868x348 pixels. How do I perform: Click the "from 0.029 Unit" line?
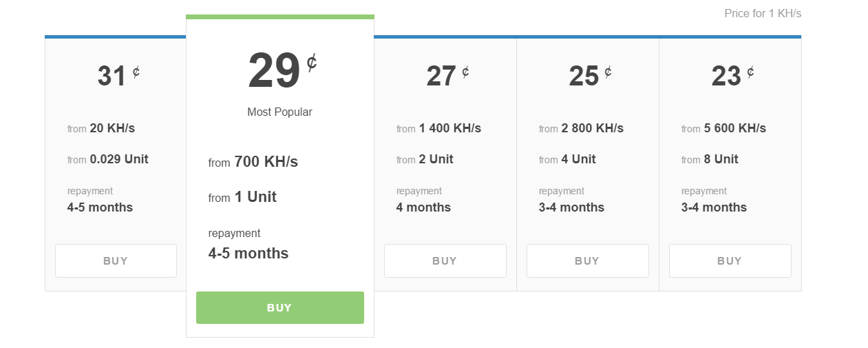pos(108,159)
